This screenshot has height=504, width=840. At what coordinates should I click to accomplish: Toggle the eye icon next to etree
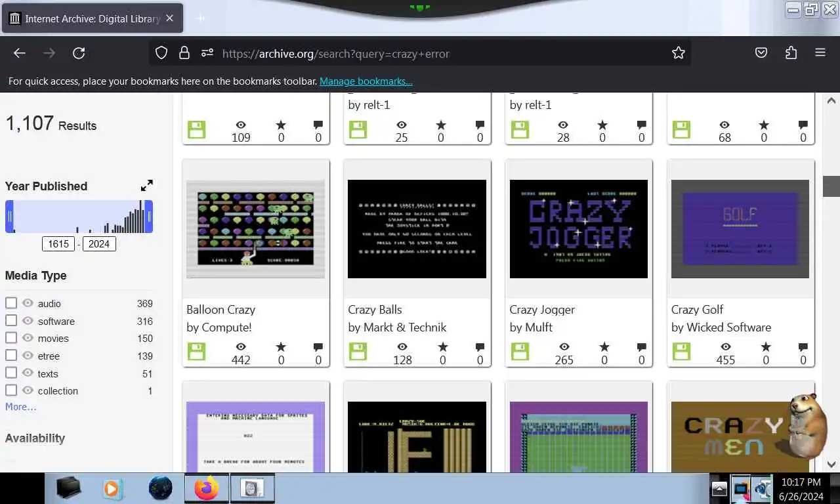pyautogui.click(x=28, y=355)
